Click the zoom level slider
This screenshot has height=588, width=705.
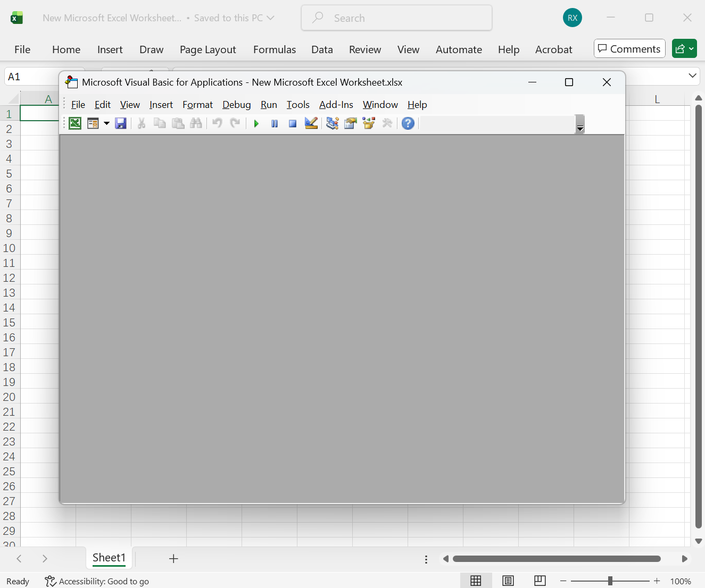pyautogui.click(x=610, y=581)
